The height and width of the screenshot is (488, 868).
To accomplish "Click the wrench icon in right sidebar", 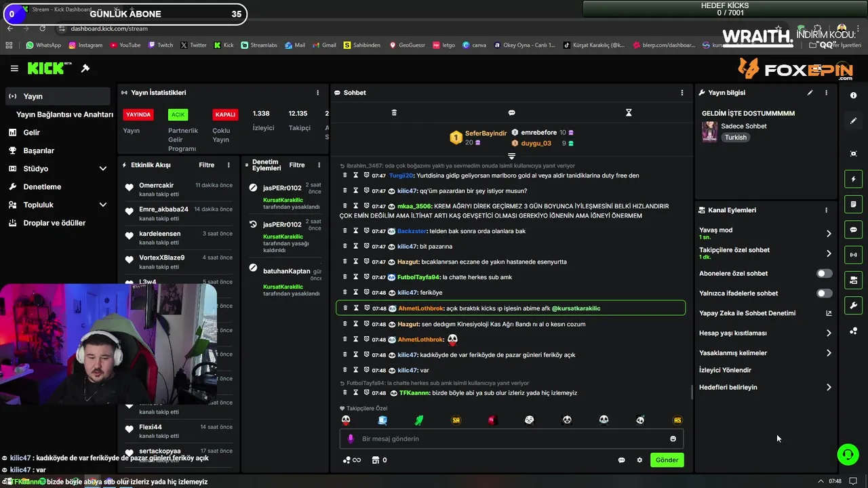I will click(x=853, y=306).
